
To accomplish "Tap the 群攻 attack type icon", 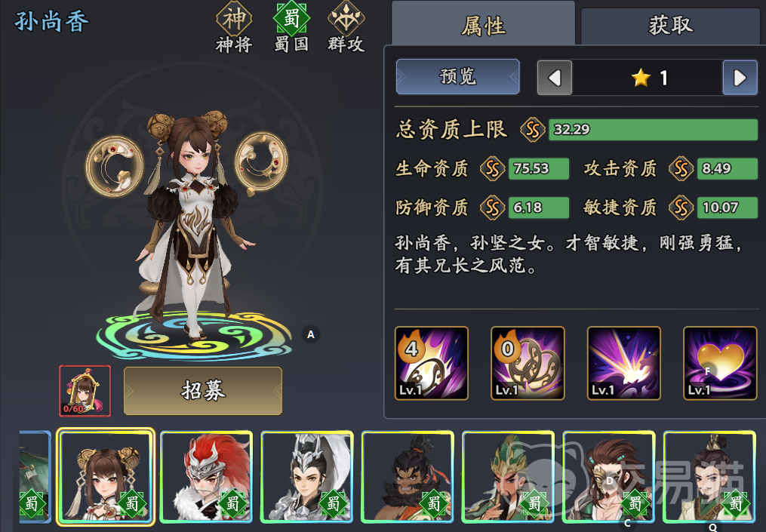I will tap(346, 19).
